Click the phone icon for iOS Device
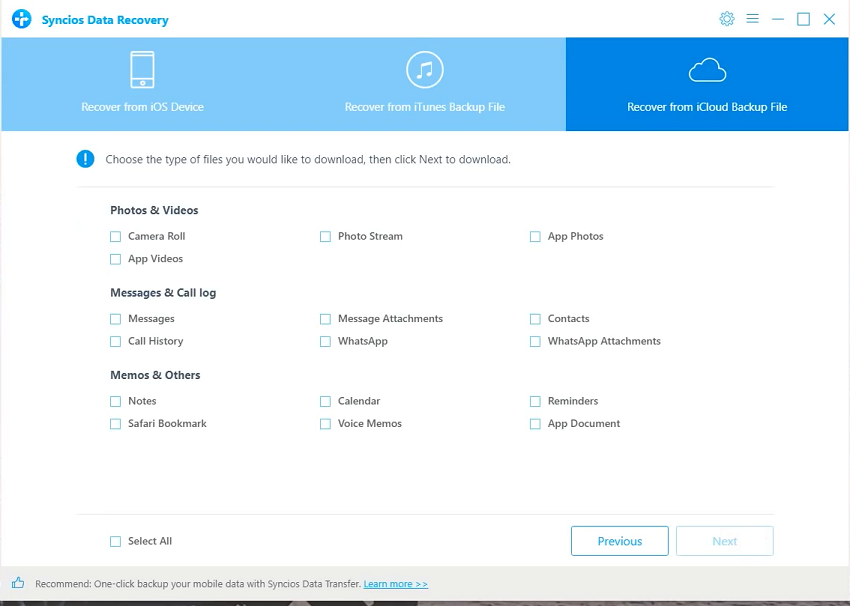This screenshot has height=606, width=850. (142, 69)
